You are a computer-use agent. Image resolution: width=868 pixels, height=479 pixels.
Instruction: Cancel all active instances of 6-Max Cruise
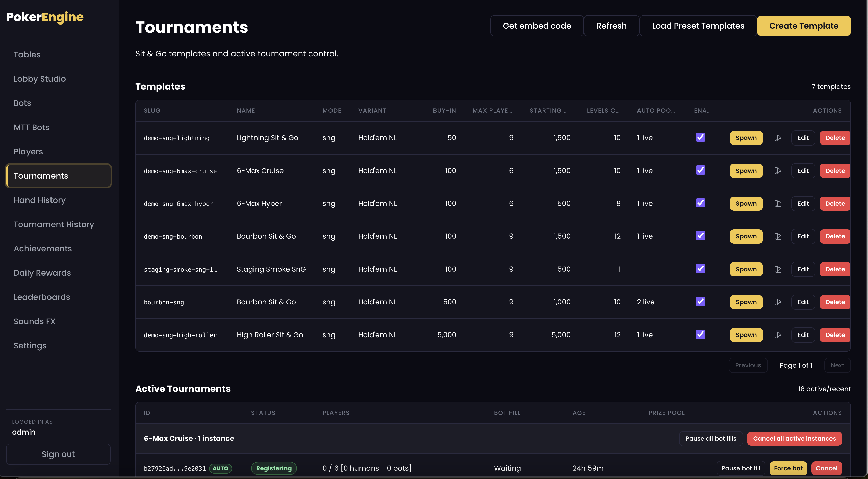(795, 439)
